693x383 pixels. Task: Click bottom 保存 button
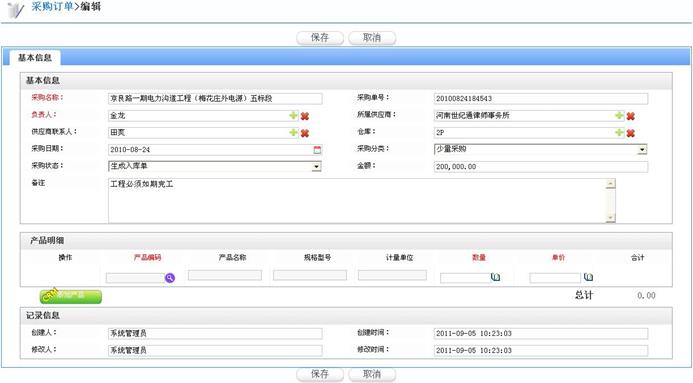(x=320, y=374)
